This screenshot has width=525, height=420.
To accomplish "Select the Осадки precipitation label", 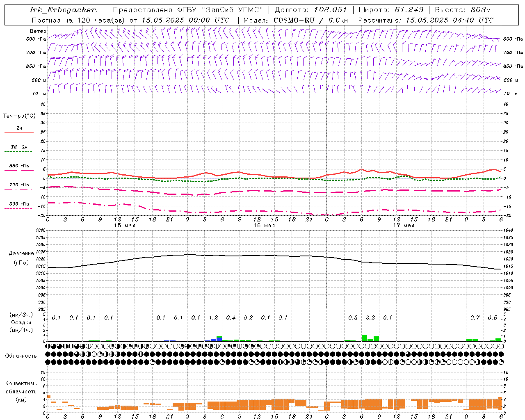I will [x=21, y=322].
